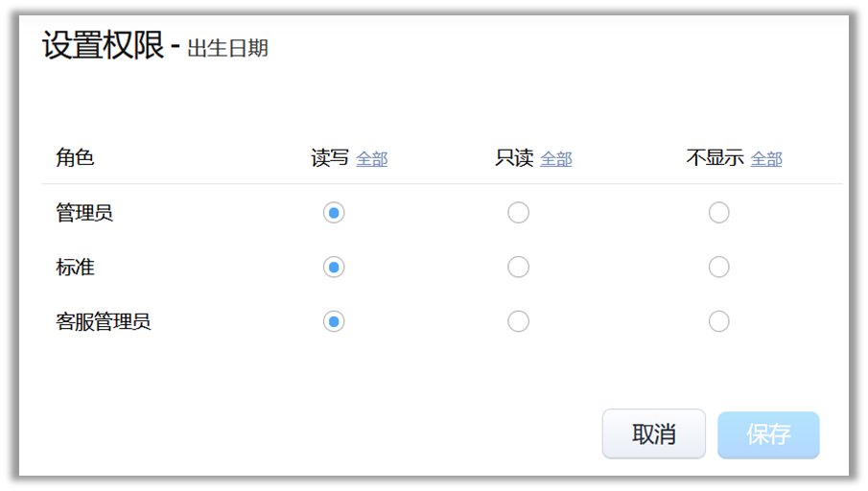Select 读写 radio for 管理员 role

(x=334, y=213)
